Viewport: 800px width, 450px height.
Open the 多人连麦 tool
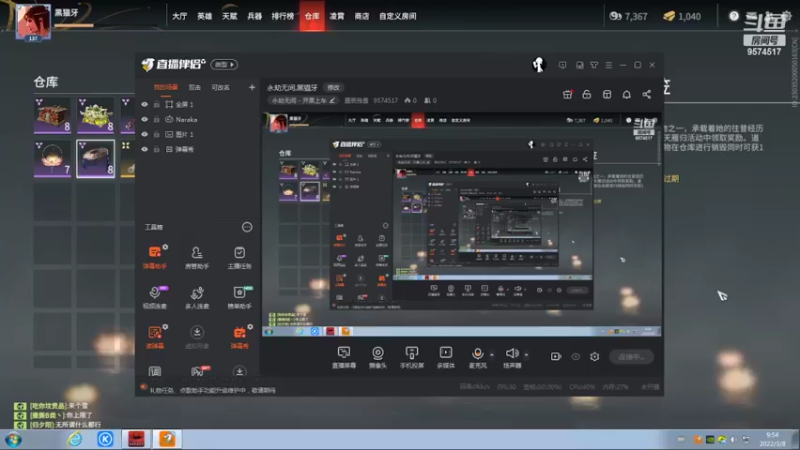196,297
